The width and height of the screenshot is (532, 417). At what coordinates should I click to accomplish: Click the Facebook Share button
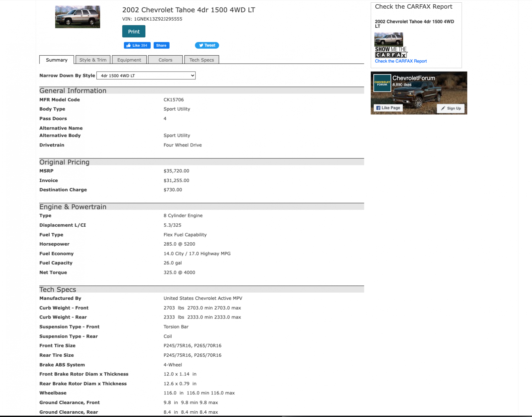pyautogui.click(x=161, y=45)
